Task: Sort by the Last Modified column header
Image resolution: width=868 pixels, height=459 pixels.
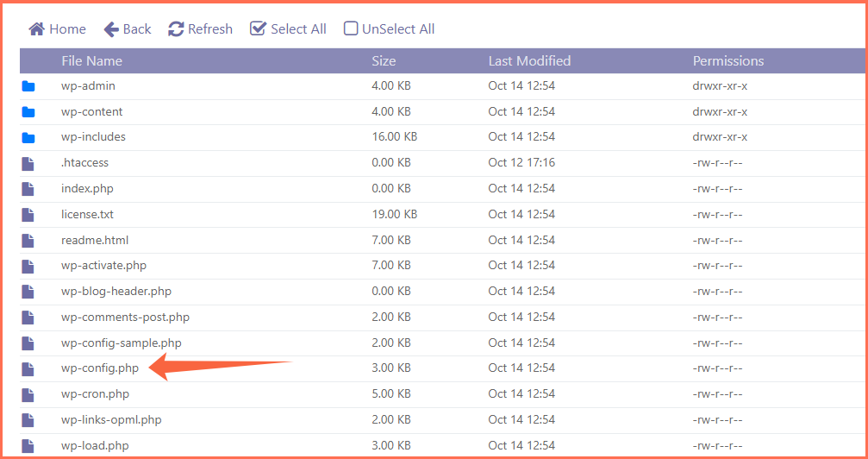Action: [x=529, y=61]
